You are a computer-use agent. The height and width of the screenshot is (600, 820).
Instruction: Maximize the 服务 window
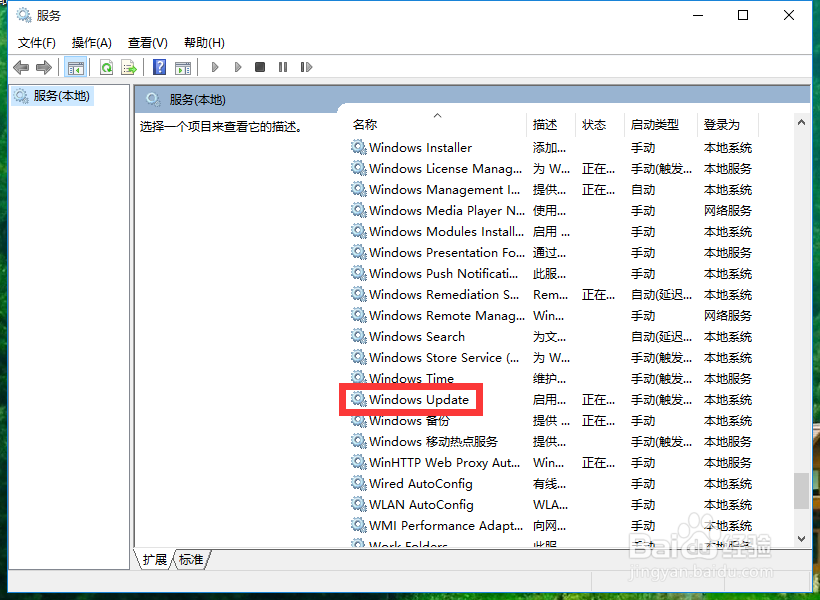[743, 15]
